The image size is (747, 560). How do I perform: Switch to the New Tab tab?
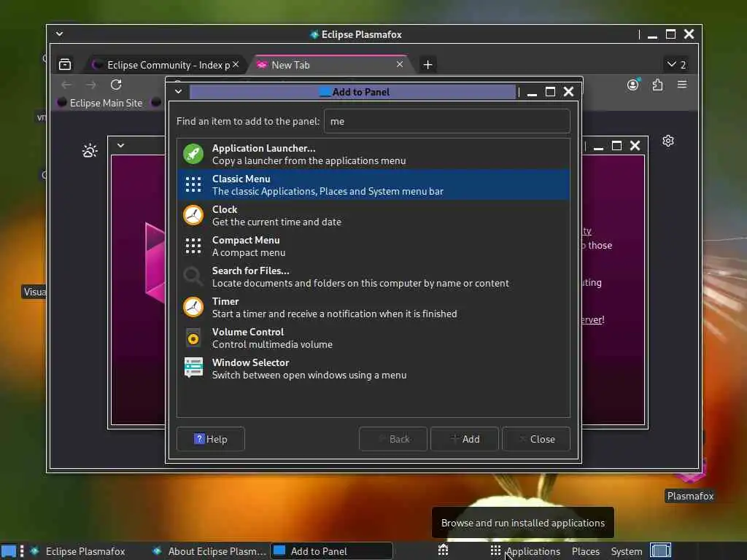pos(329,65)
